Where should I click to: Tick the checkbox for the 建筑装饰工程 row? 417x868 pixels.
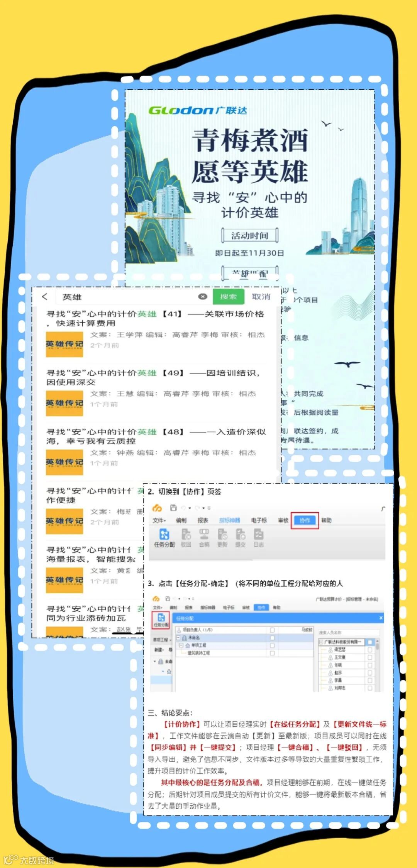click(272, 653)
